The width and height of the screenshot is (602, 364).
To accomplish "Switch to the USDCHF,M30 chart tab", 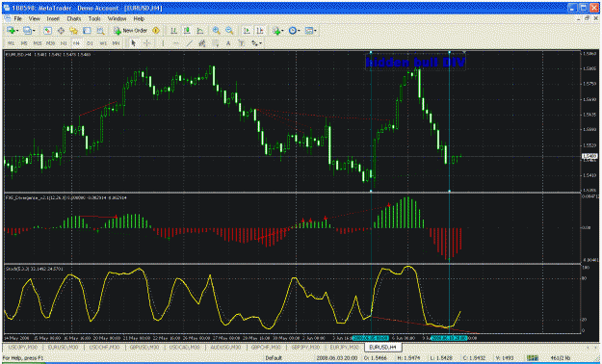I will click(x=104, y=347).
